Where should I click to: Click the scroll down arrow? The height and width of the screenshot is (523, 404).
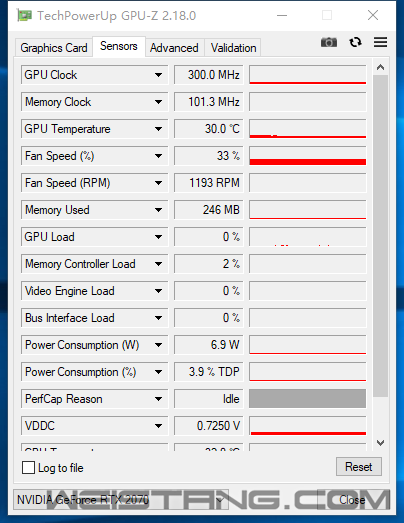[x=380, y=443]
